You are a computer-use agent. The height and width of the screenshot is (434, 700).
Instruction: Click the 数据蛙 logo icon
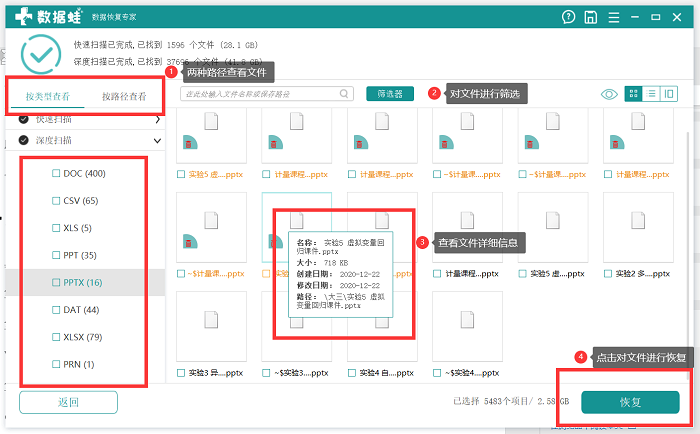pyautogui.click(x=24, y=17)
